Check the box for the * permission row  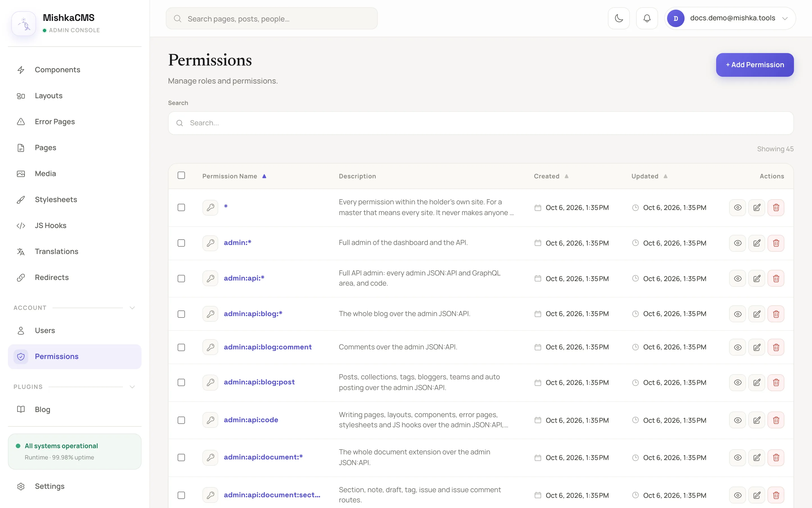coord(181,208)
